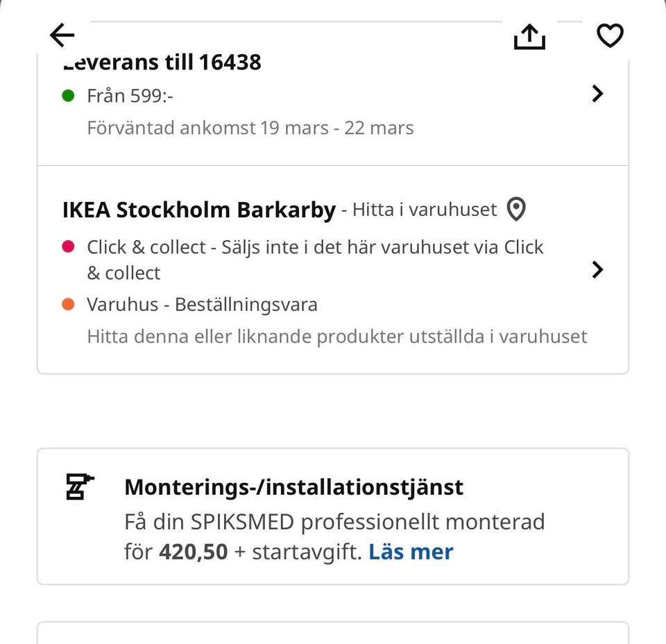
Task: Tap "Varuhus - Beställningsvara" status line
Action: (x=202, y=304)
